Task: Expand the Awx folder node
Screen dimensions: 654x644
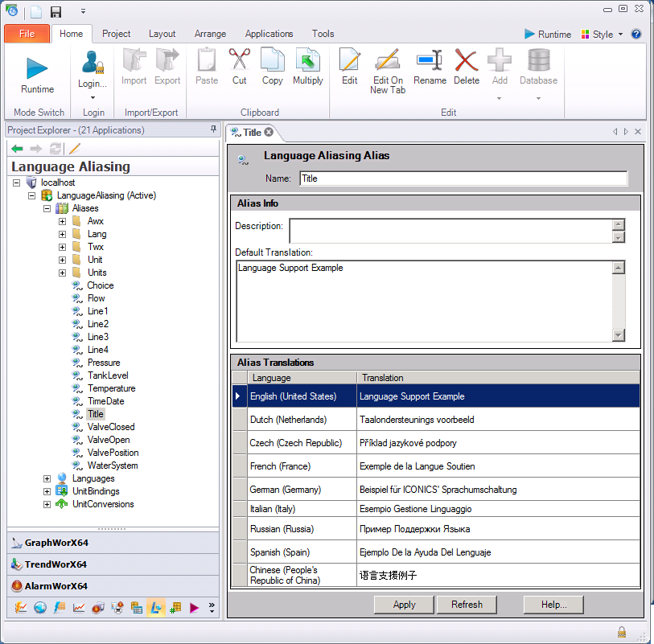Action: click(x=62, y=221)
